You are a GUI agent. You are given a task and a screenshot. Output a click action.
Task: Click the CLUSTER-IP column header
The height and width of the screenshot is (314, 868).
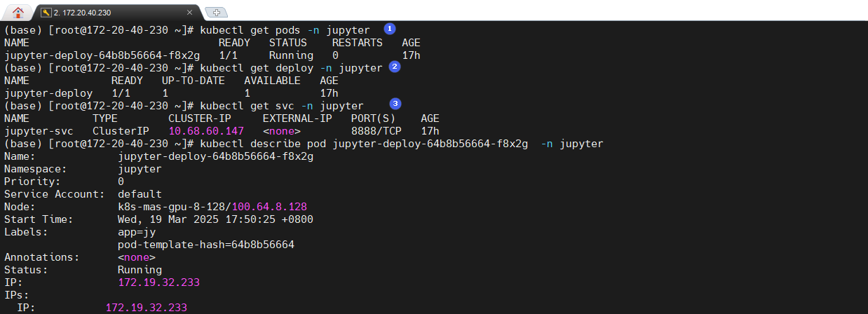coord(200,118)
